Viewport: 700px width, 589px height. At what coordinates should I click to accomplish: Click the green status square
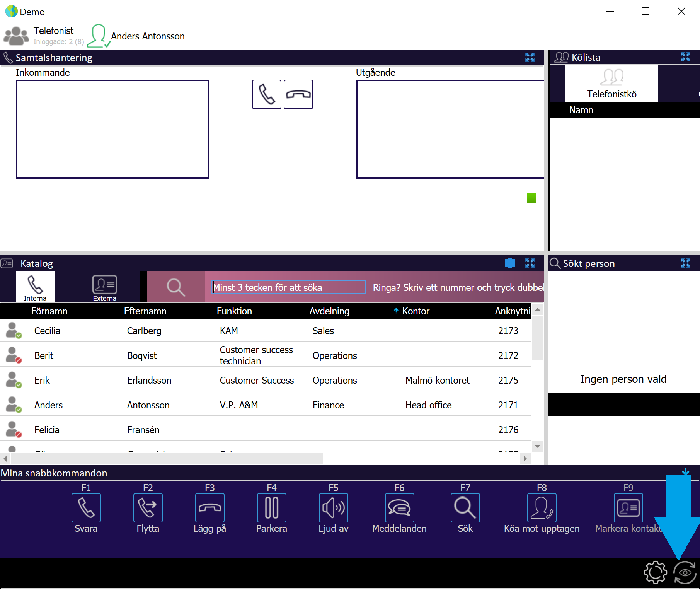pyautogui.click(x=531, y=198)
